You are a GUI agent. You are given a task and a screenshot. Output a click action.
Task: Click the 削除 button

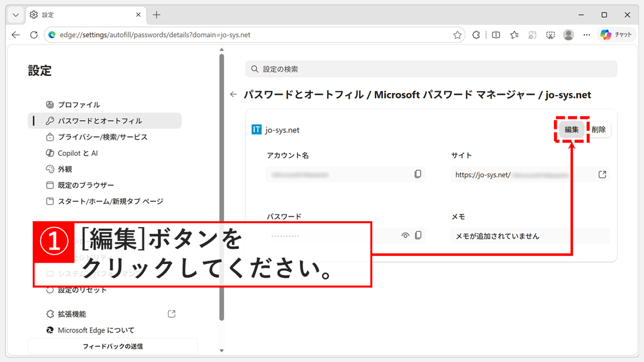pos(599,129)
